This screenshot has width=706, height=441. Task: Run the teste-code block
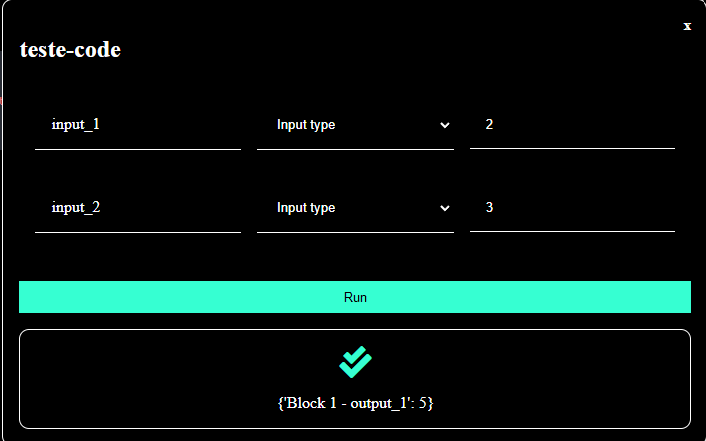pos(355,297)
